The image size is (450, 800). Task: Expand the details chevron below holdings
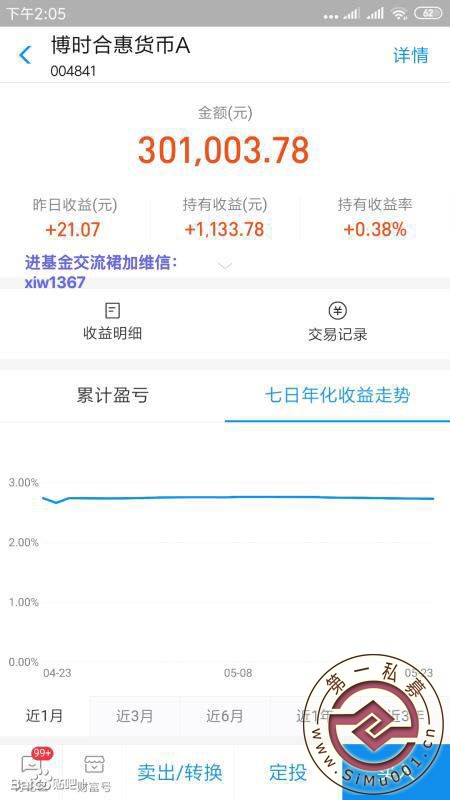pos(225,265)
